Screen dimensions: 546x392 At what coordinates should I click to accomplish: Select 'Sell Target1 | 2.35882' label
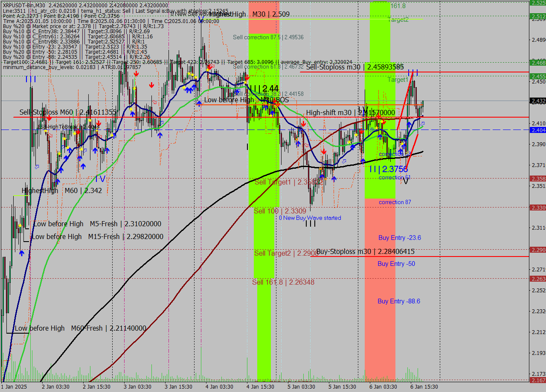[290, 182]
